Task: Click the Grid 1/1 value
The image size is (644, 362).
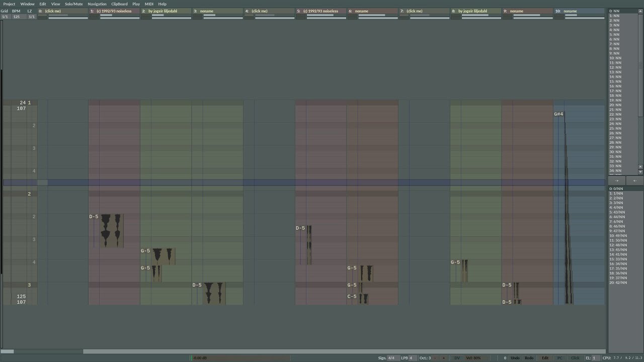Action: click(5, 17)
